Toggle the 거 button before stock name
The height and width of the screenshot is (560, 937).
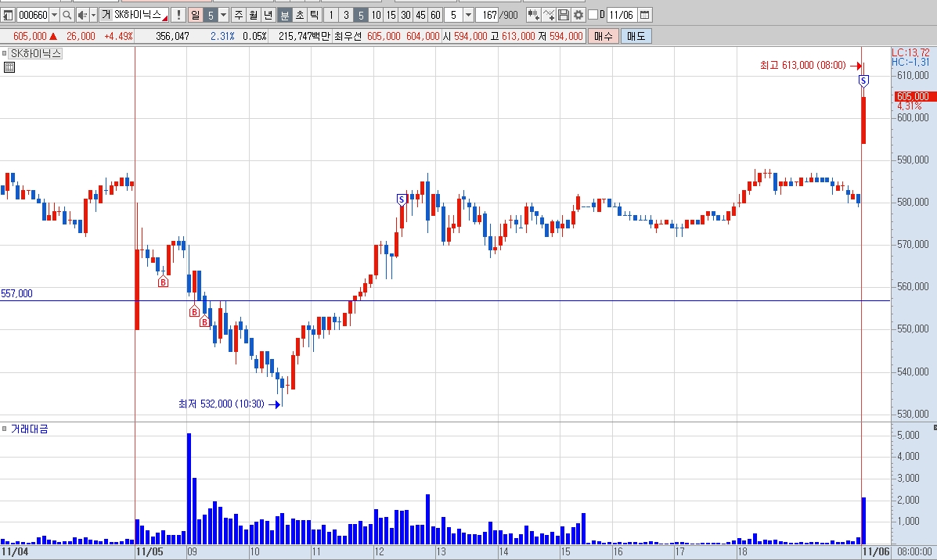(106, 15)
